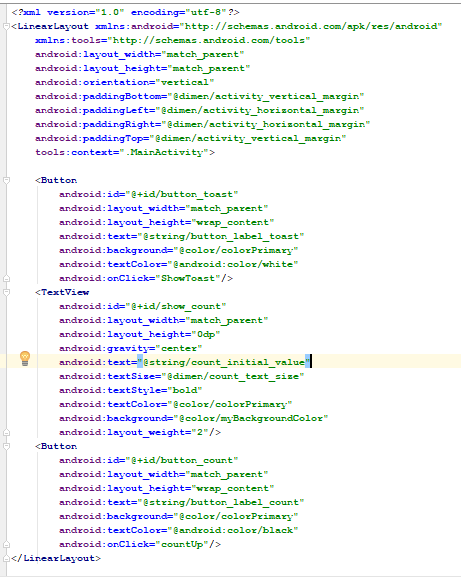Click the <?xml version="1.0" declaration line

click(x=125, y=13)
